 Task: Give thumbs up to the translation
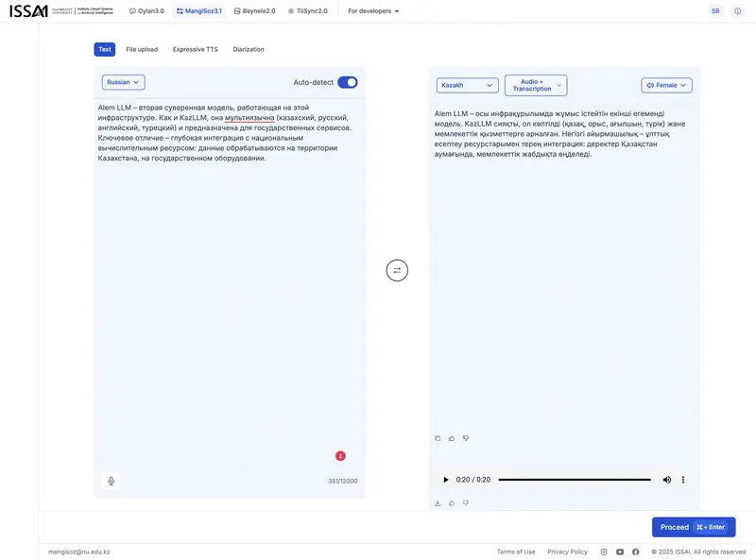[451, 437]
